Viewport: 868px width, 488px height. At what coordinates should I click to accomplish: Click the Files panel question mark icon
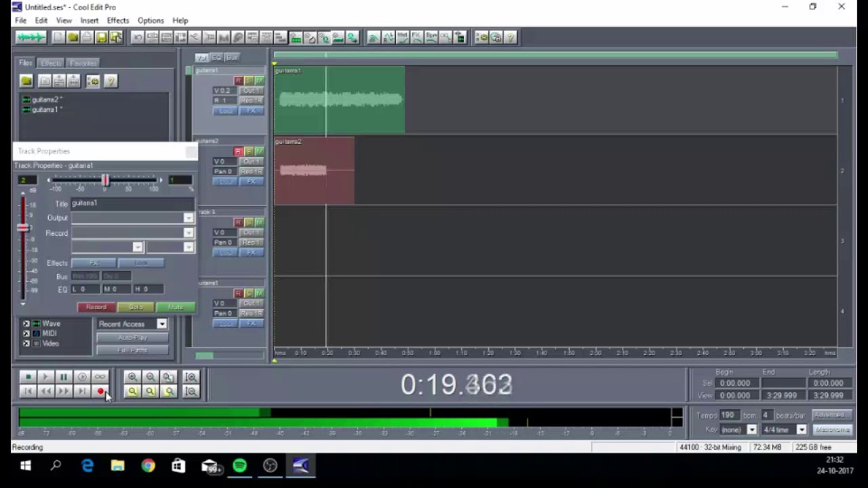click(111, 81)
